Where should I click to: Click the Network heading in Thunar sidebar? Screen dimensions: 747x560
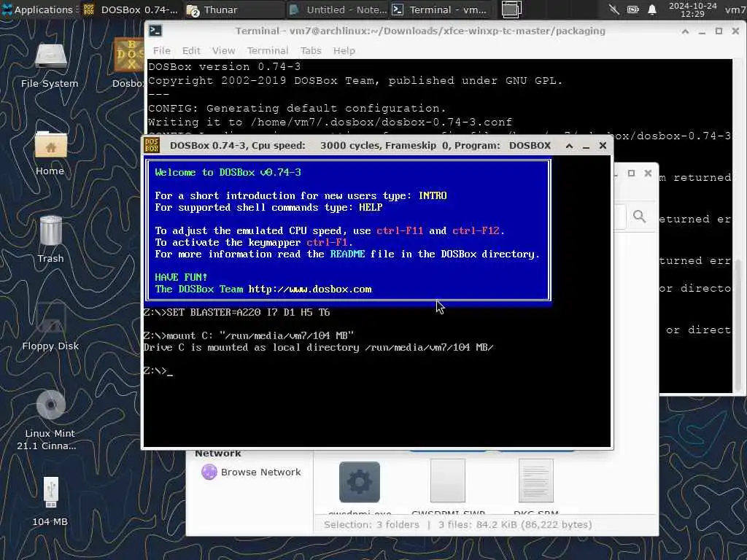click(217, 454)
